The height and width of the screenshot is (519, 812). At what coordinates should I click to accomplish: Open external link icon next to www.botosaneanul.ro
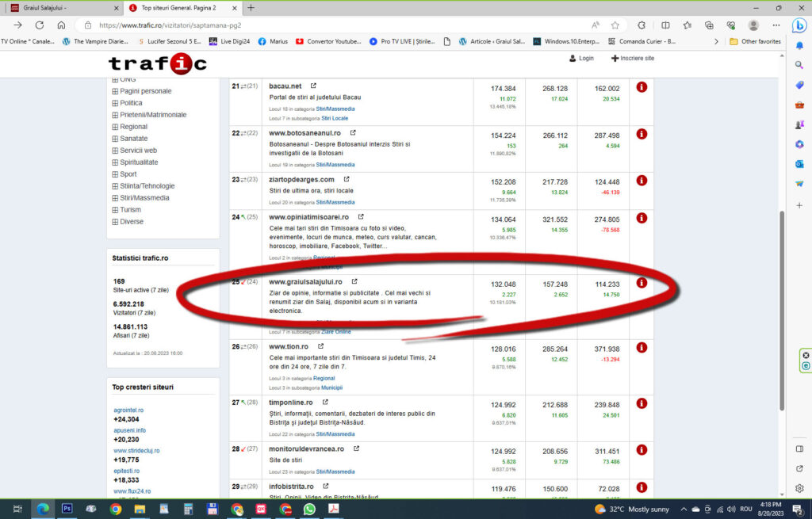[353, 133]
